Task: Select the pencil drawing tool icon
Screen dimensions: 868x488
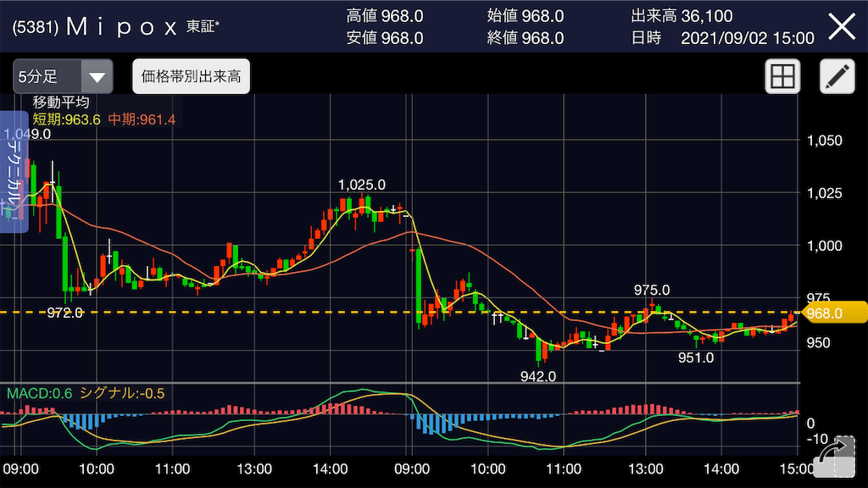Action: pyautogui.click(x=837, y=76)
